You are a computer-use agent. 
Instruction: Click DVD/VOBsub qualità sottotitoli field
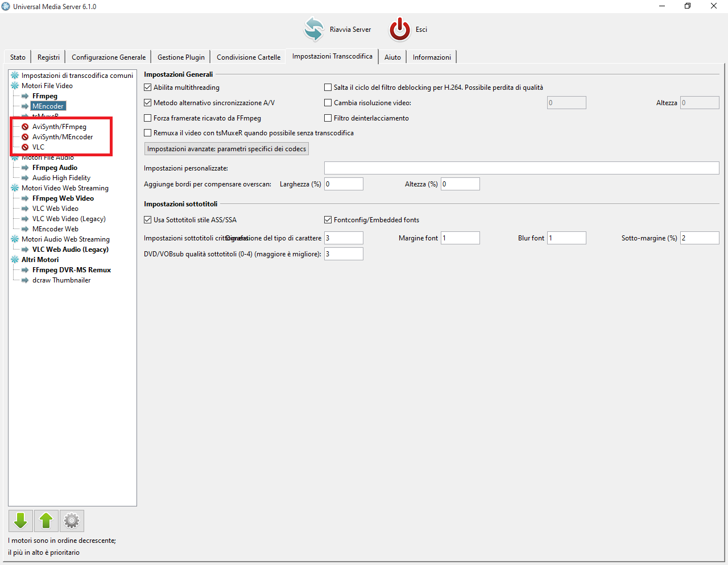click(x=344, y=254)
